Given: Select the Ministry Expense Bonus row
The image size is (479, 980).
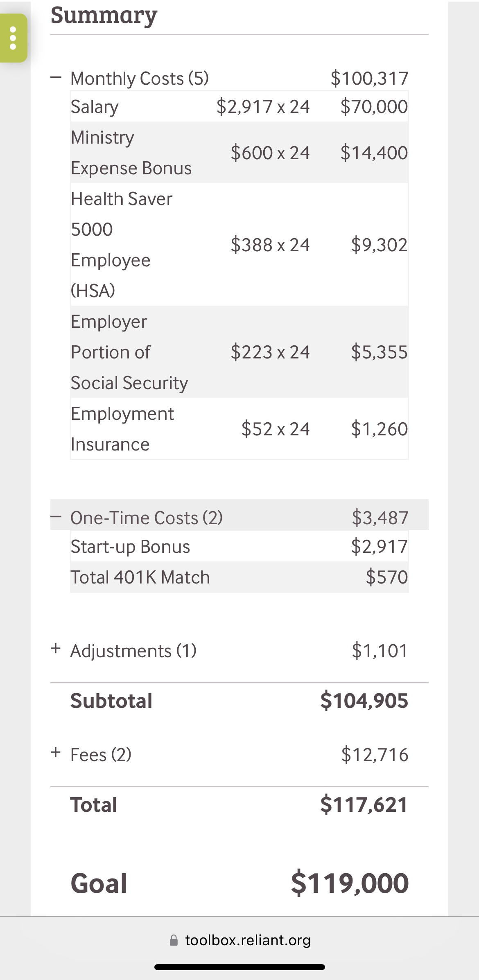Looking at the screenshot, I should [x=239, y=152].
